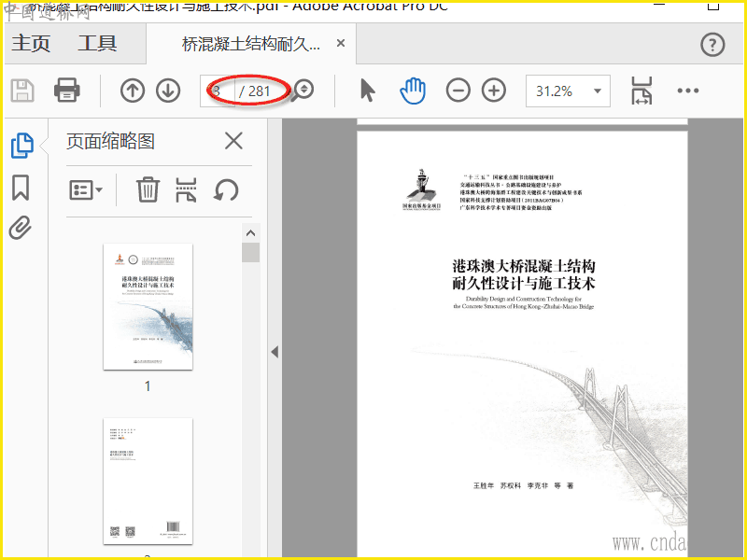Screen dimensions: 747x560
Task: Open the help question mark icon
Action: click(712, 45)
